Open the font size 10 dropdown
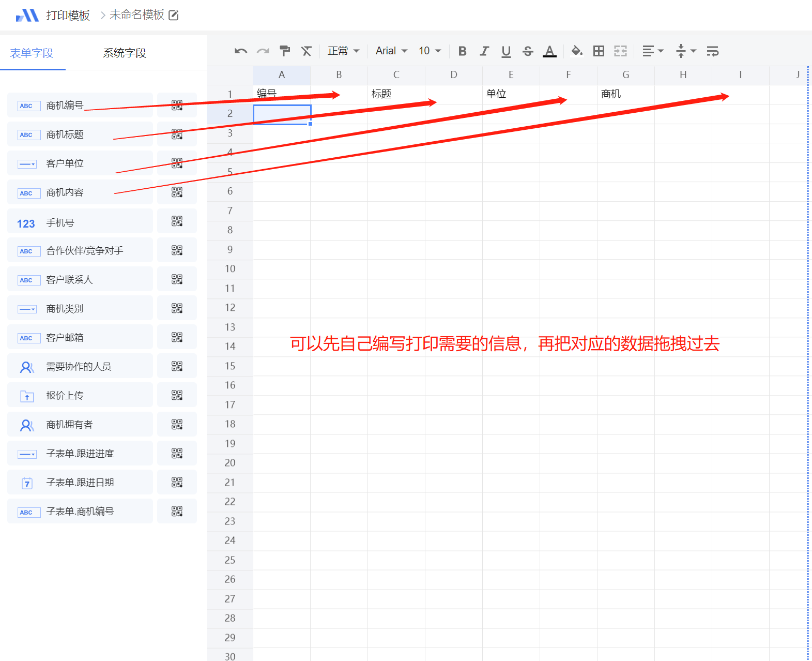The height and width of the screenshot is (661, 812). click(430, 51)
